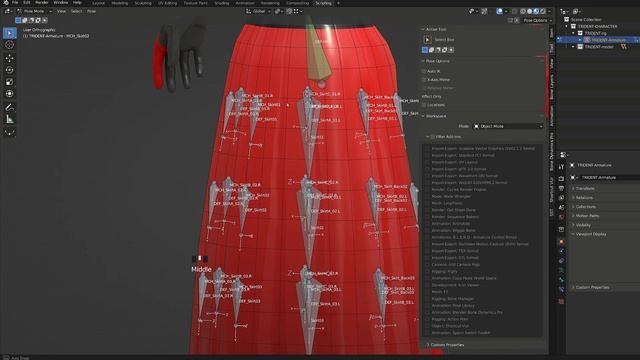Select the Annotate tool
This screenshot has height=360, width=640.
(x=10, y=107)
